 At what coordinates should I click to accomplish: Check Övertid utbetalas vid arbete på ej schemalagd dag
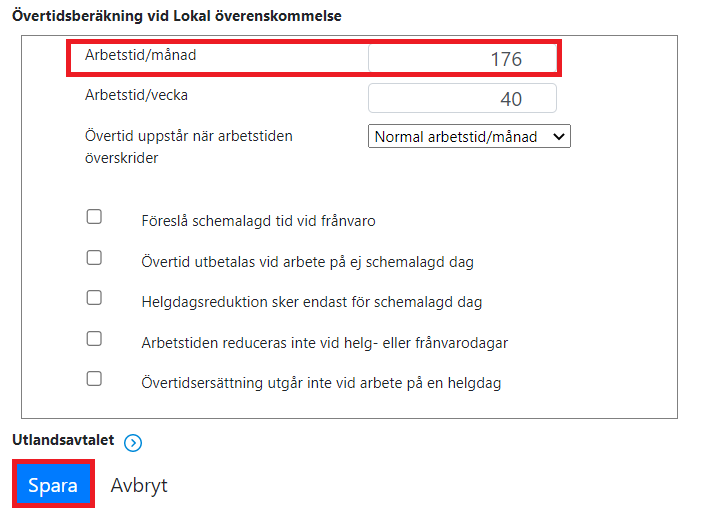(94, 258)
